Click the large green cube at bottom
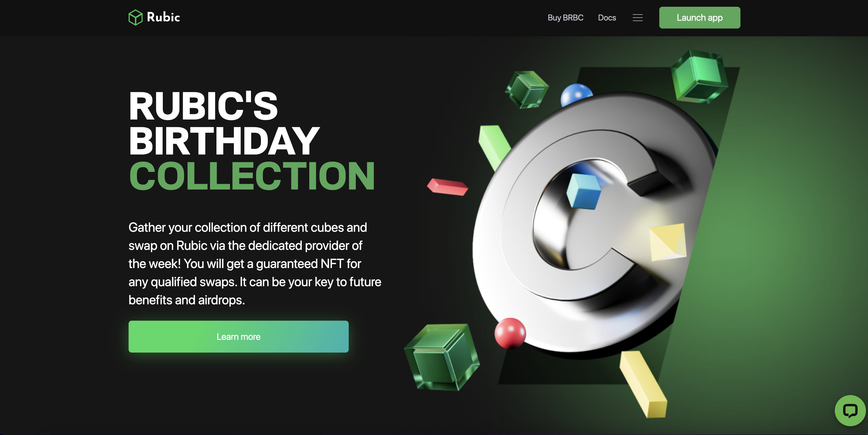The width and height of the screenshot is (868, 435). point(442,357)
